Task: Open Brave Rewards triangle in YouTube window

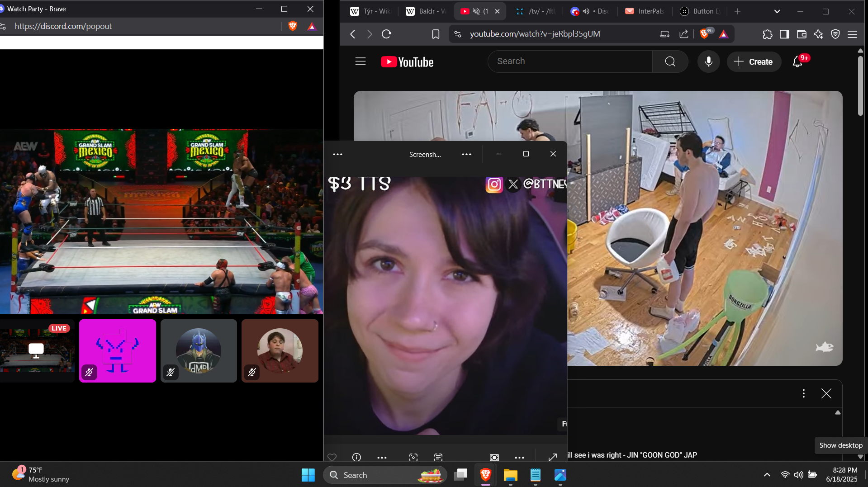Action: click(724, 34)
